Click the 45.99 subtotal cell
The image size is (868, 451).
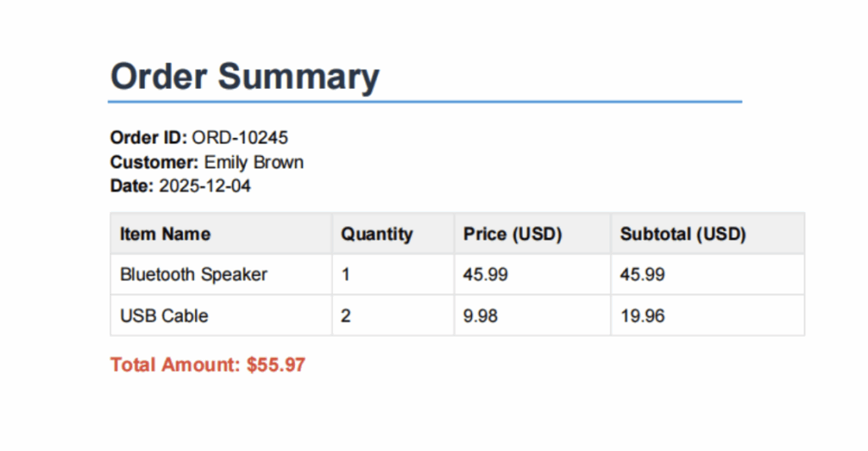click(x=642, y=275)
